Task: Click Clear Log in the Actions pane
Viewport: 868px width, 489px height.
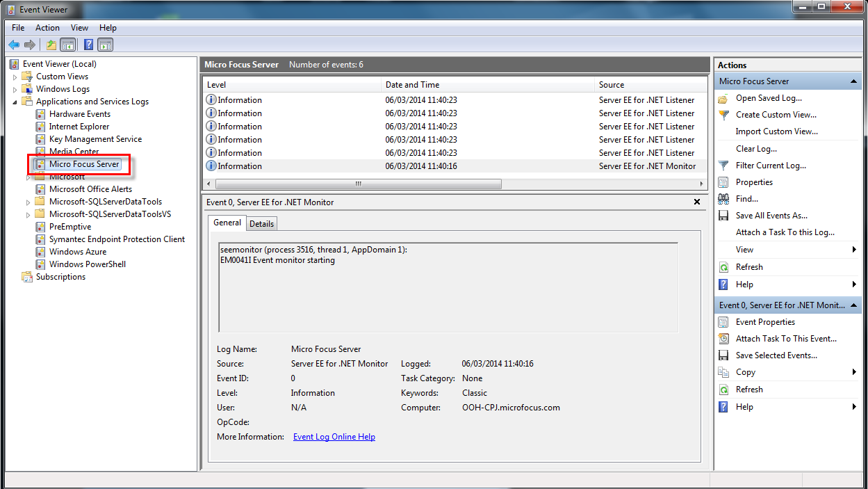Action: click(x=756, y=149)
